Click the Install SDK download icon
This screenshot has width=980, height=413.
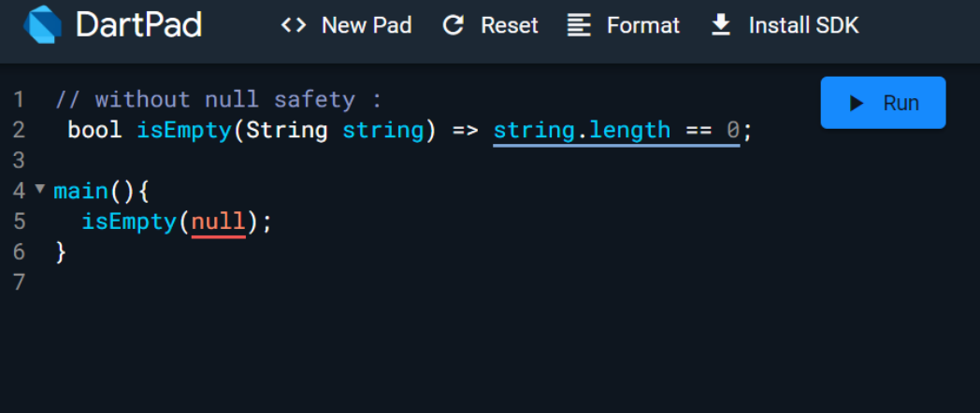(721, 25)
